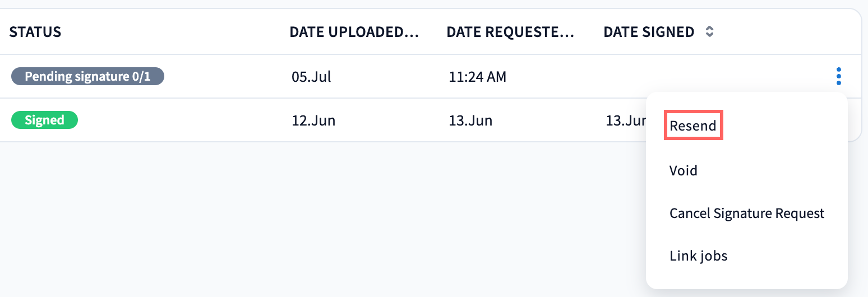Click the green Signed status badge
The image size is (868, 297).
coord(44,120)
